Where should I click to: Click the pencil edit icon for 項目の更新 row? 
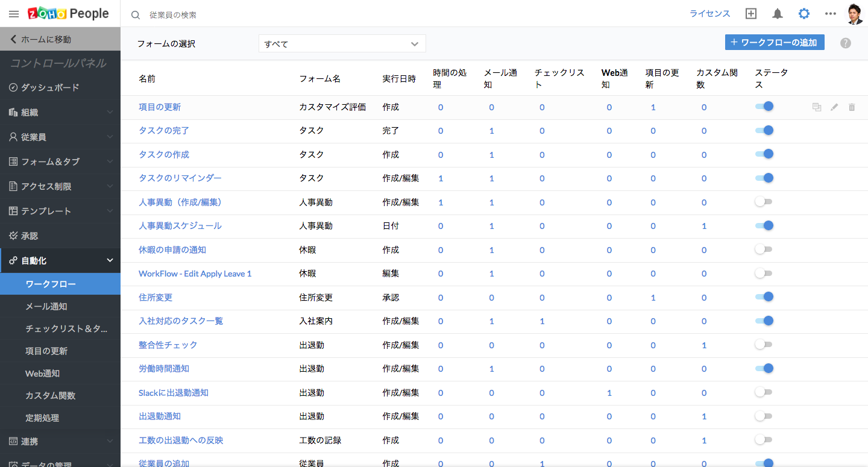(x=834, y=107)
